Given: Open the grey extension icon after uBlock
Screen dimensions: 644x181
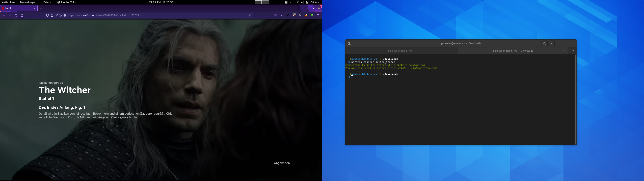Looking at the screenshot, I should click(x=300, y=15).
